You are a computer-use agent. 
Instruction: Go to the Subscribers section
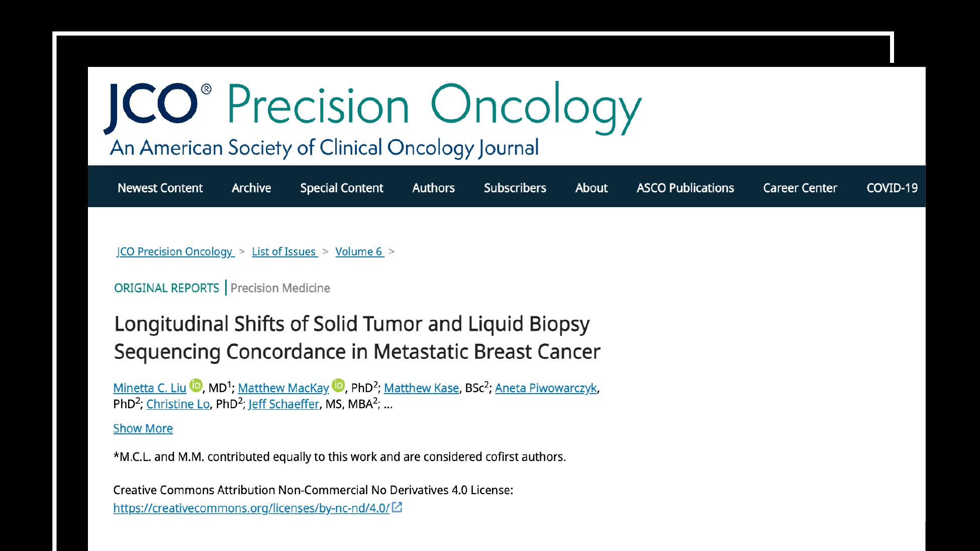pos(515,188)
